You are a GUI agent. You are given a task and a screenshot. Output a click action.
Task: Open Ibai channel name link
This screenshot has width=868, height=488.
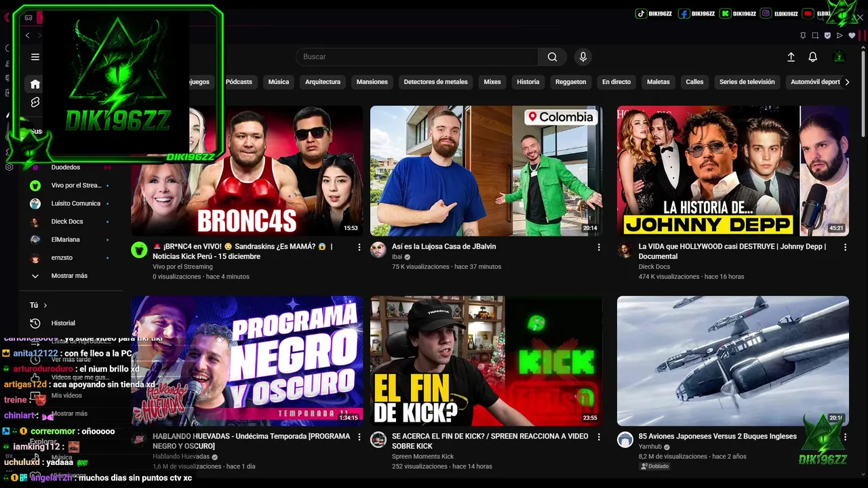tap(397, 258)
